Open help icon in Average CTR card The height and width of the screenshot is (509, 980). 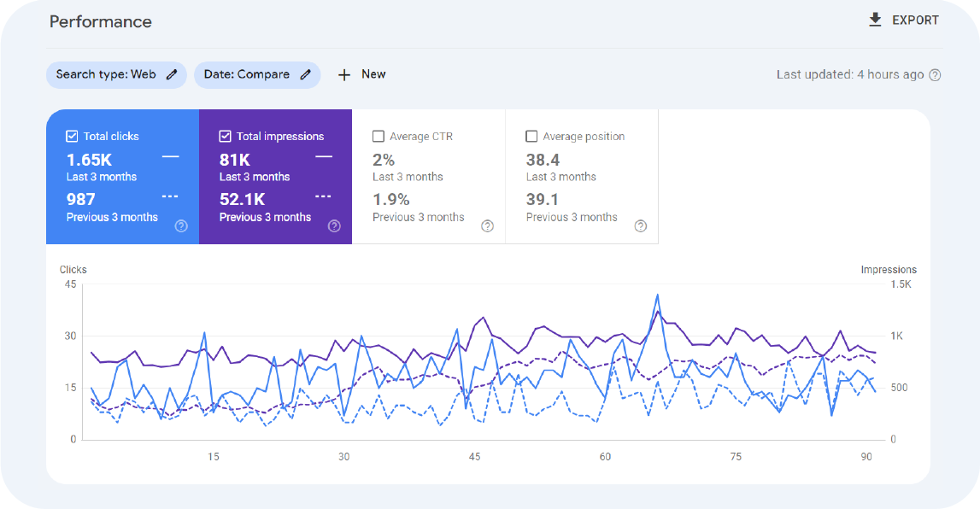(487, 226)
